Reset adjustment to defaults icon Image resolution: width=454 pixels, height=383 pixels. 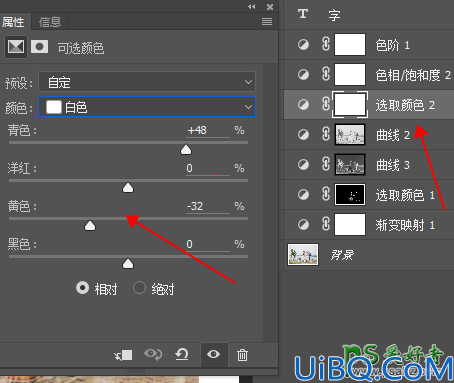(182, 354)
